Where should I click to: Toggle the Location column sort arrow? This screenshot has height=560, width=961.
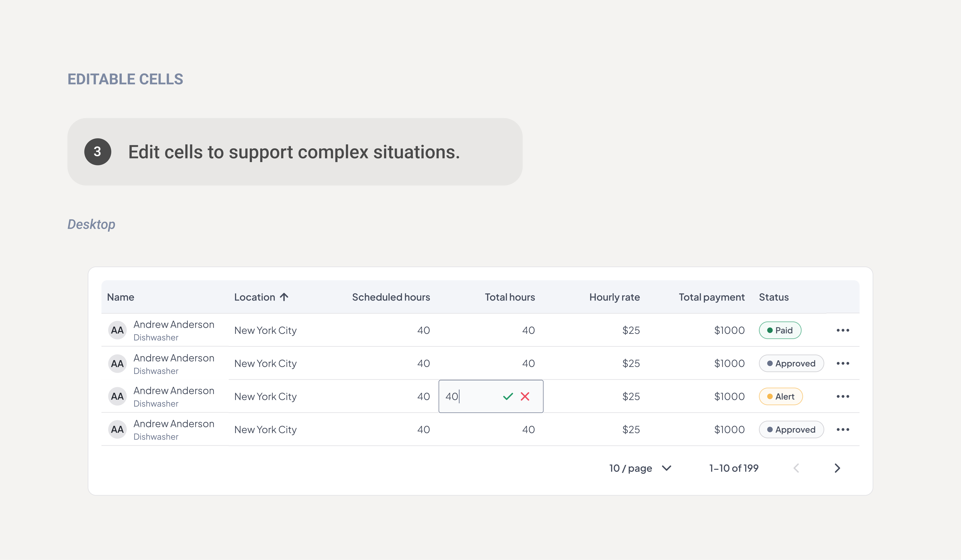coord(284,297)
